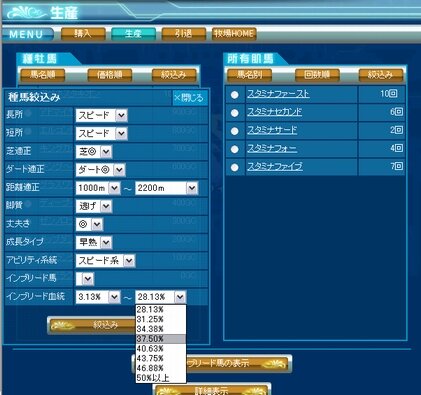This screenshot has width=421, height=395.
Task: Click the 種牡馬 panel header
Action: (40, 59)
